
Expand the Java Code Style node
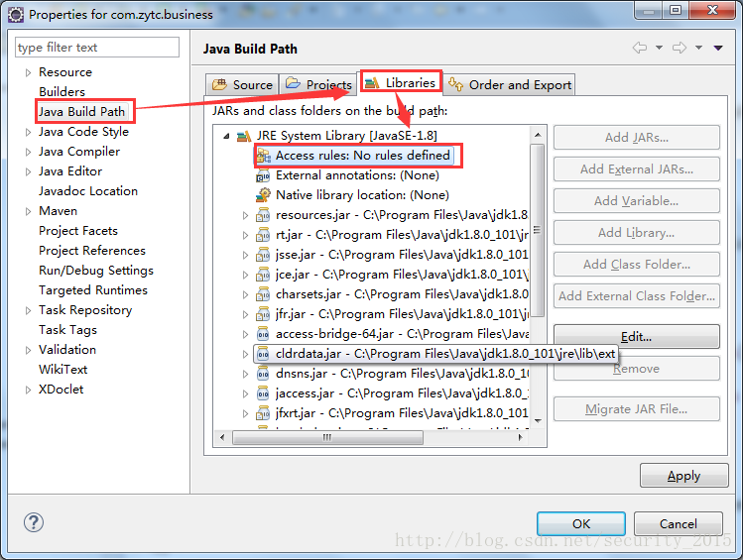click(28, 132)
